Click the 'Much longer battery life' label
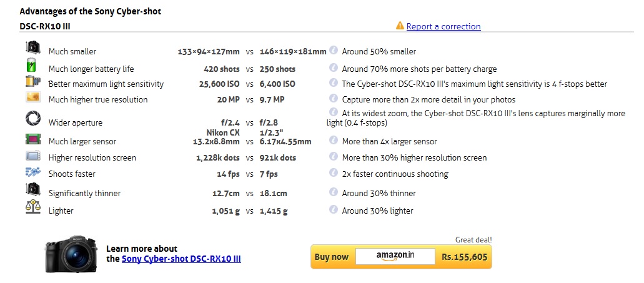Viewport: 644px width, 283px height. click(x=91, y=69)
